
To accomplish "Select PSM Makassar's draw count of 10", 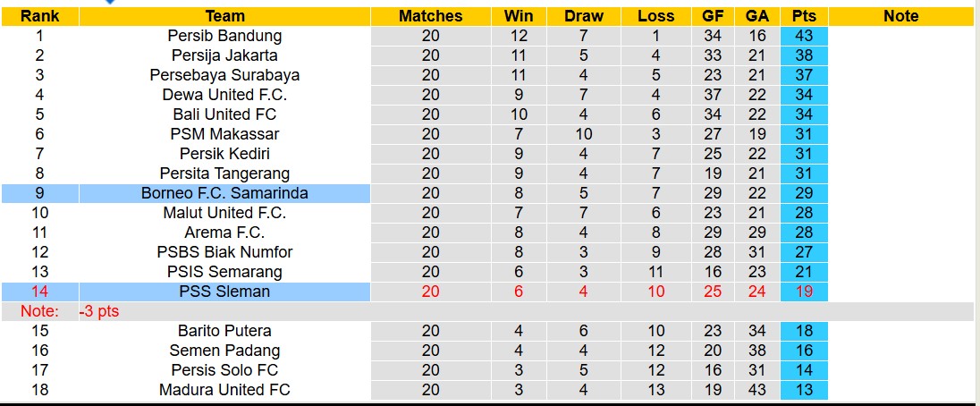I will tap(584, 134).
